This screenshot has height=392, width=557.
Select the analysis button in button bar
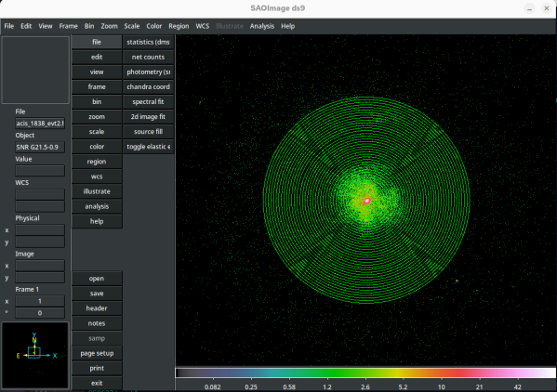97,206
